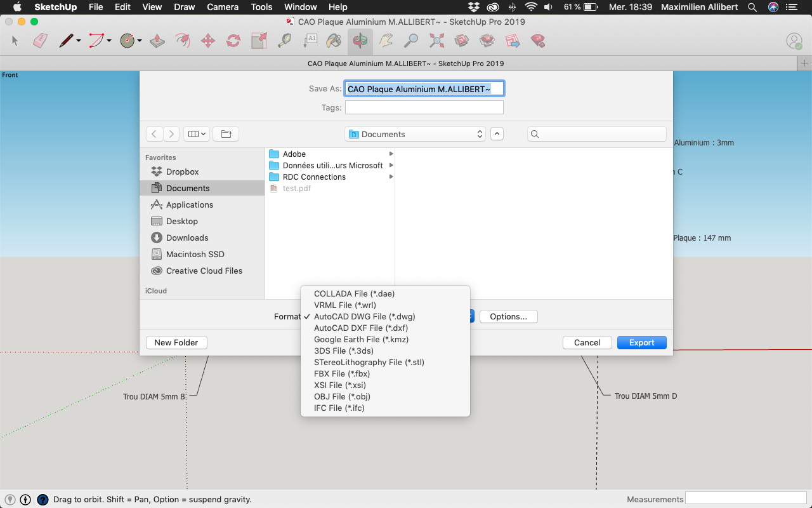Open Spotlight search in menu bar
The image size is (812, 508).
(752, 7)
